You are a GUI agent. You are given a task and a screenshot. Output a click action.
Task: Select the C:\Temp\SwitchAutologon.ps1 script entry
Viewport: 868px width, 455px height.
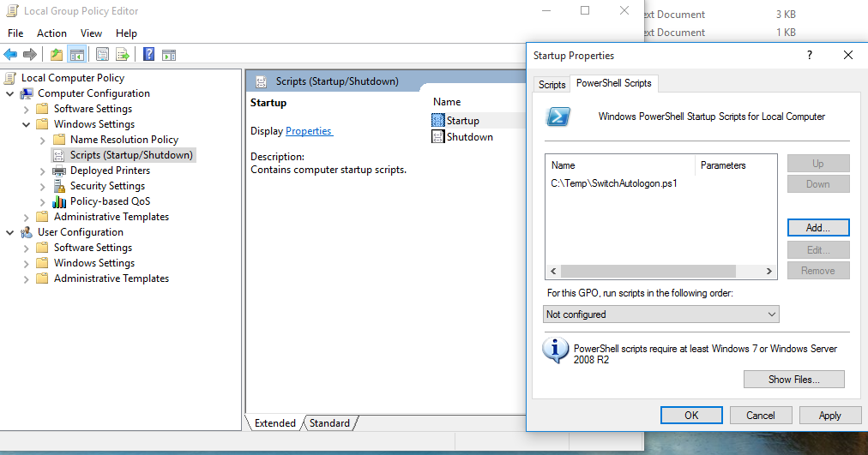coord(614,183)
